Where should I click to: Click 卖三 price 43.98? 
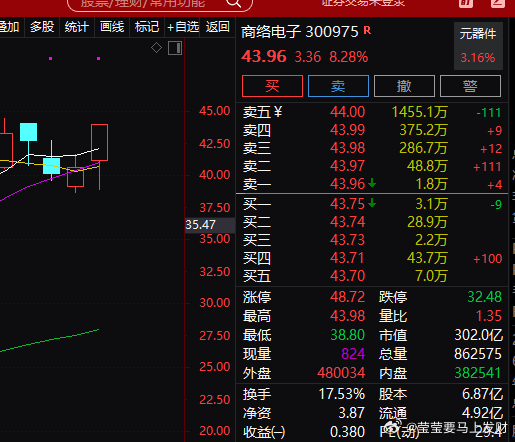click(348, 148)
